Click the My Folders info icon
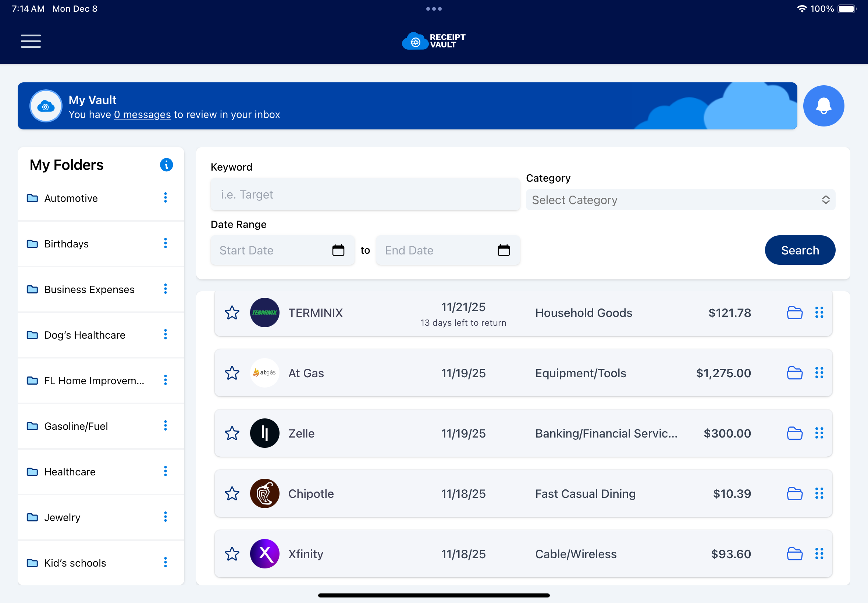868x603 pixels. (x=166, y=165)
